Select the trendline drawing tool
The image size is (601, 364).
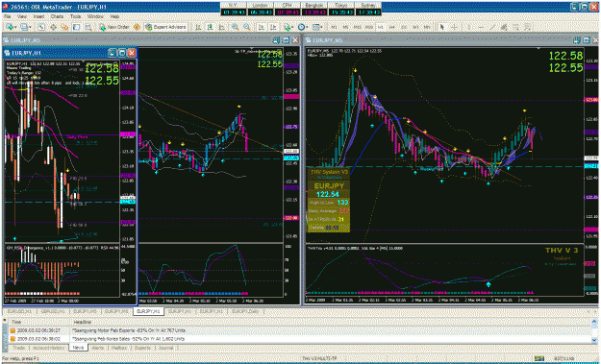tap(492, 27)
